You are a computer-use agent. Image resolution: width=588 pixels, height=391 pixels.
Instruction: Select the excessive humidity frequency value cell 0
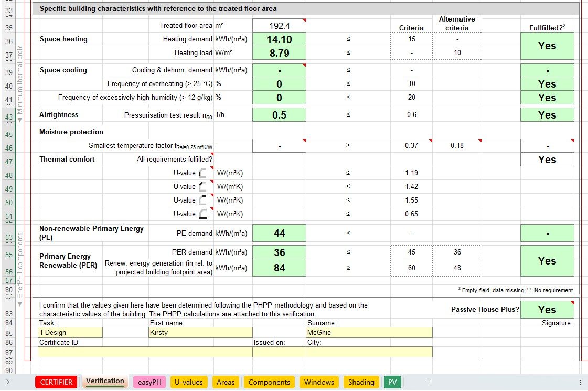coord(280,98)
